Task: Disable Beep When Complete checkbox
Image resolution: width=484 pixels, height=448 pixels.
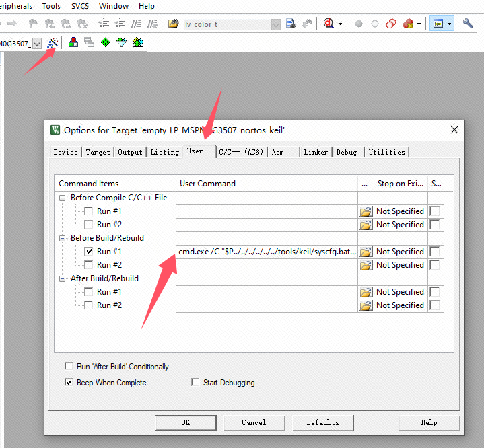Action: point(69,382)
